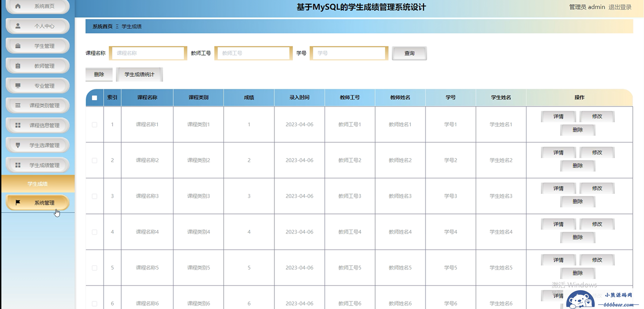Expand 专业管理 sidebar menu
The height and width of the screenshot is (309, 644).
tap(37, 86)
